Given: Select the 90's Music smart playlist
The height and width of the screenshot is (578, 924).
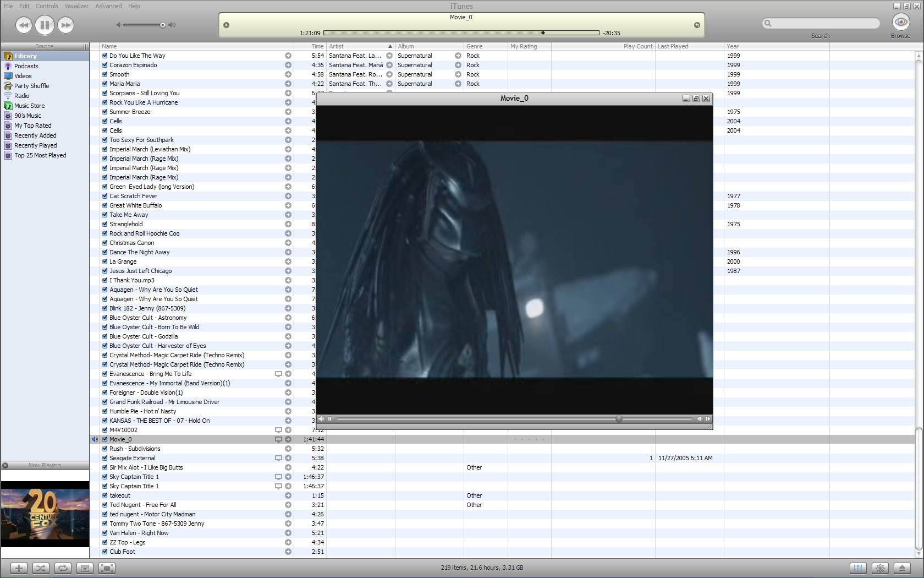Looking at the screenshot, I should [28, 116].
